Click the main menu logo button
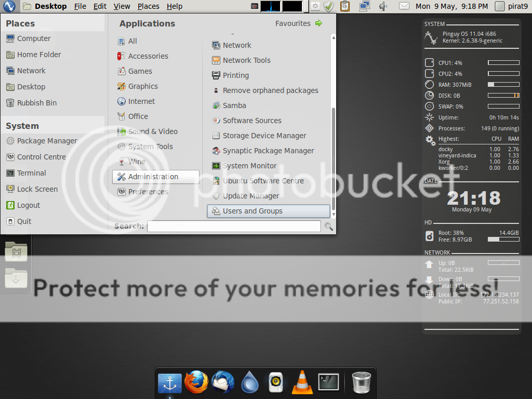532x399 pixels. pos(9,6)
